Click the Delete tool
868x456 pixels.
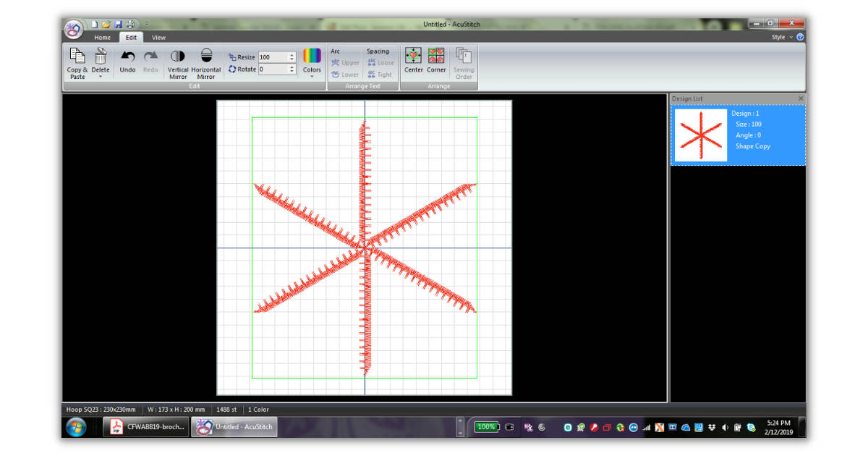coord(99,58)
